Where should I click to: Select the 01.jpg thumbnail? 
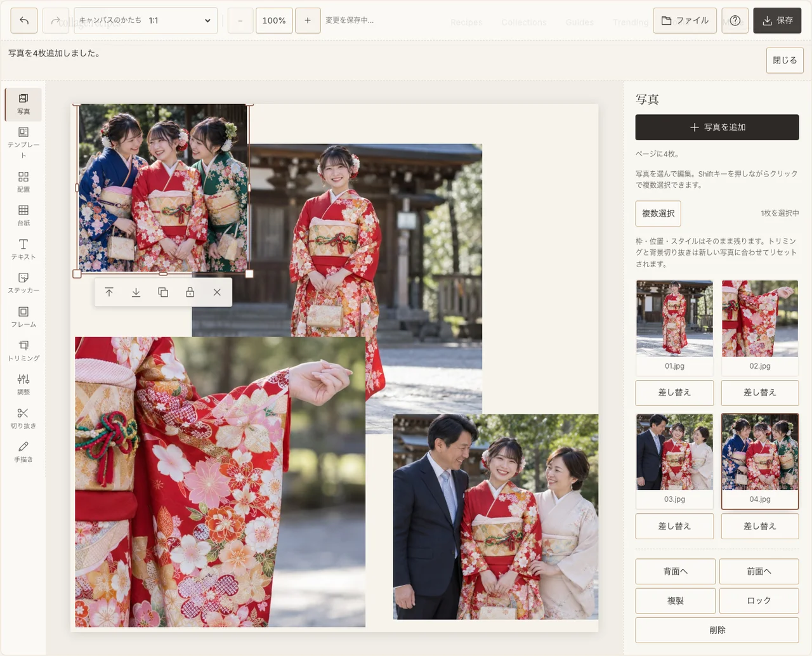674,327
